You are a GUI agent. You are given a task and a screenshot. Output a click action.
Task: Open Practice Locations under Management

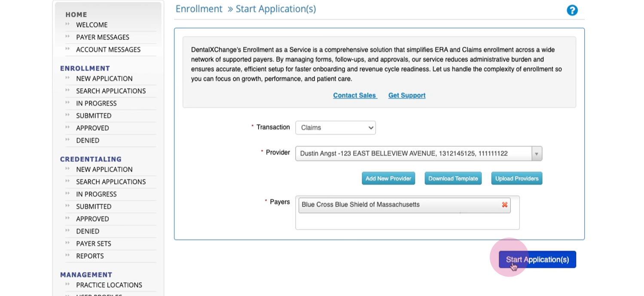click(109, 285)
